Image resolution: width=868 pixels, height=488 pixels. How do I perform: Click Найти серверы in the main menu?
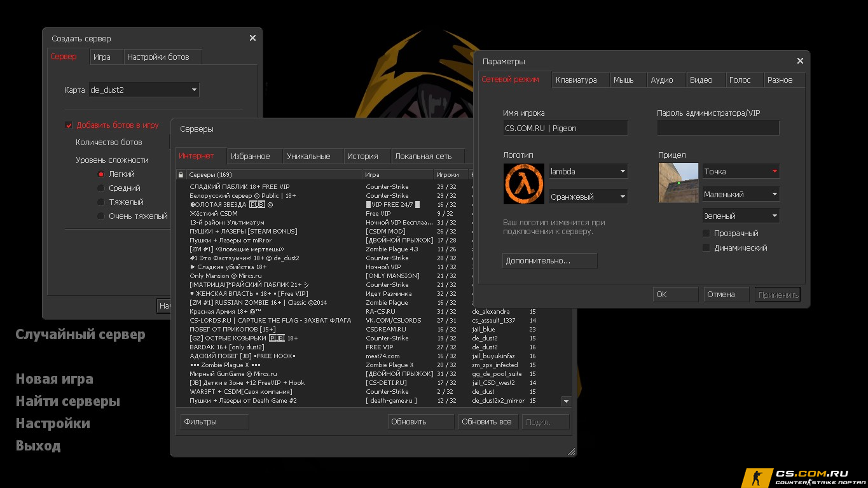68,401
